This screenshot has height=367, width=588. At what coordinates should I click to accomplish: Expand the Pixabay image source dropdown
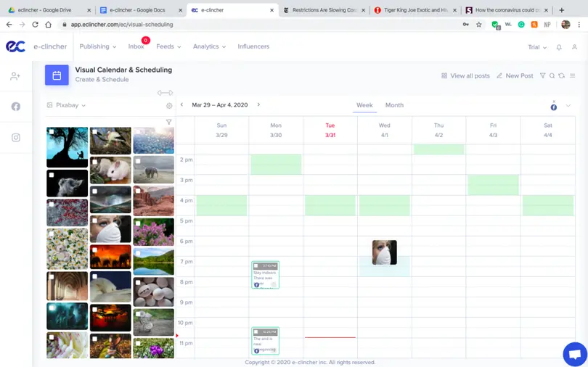point(67,105)
